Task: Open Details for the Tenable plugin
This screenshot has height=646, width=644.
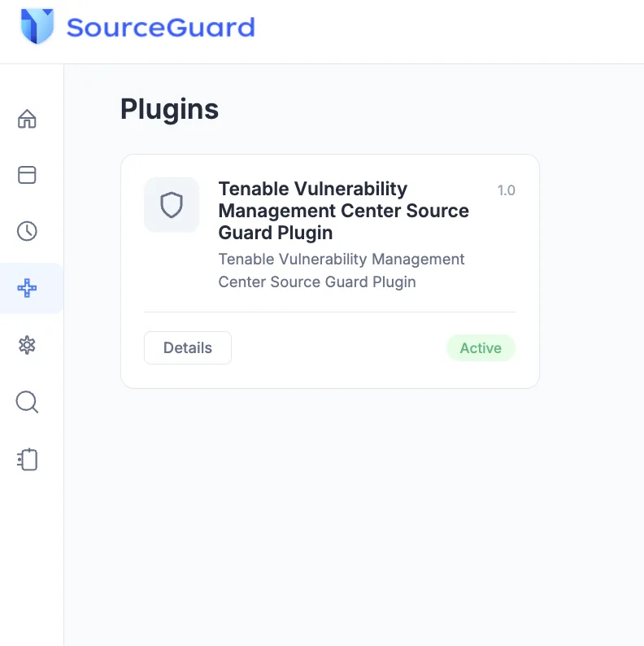Action: pos(188,347)
